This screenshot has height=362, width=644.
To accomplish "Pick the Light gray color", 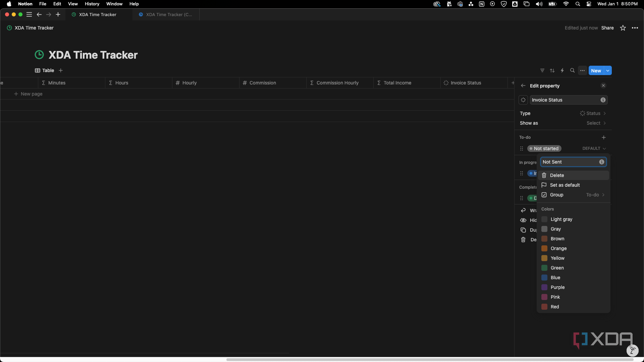I will tap(573, 219).
